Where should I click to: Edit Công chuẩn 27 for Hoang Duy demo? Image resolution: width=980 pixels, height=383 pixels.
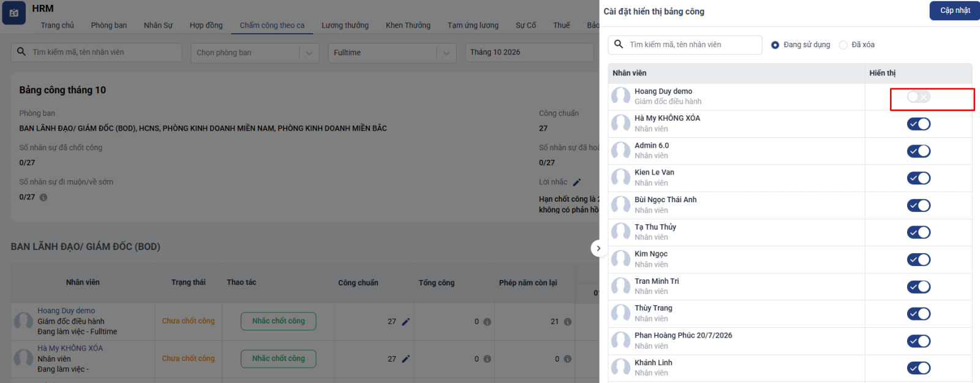pos(405,322)
